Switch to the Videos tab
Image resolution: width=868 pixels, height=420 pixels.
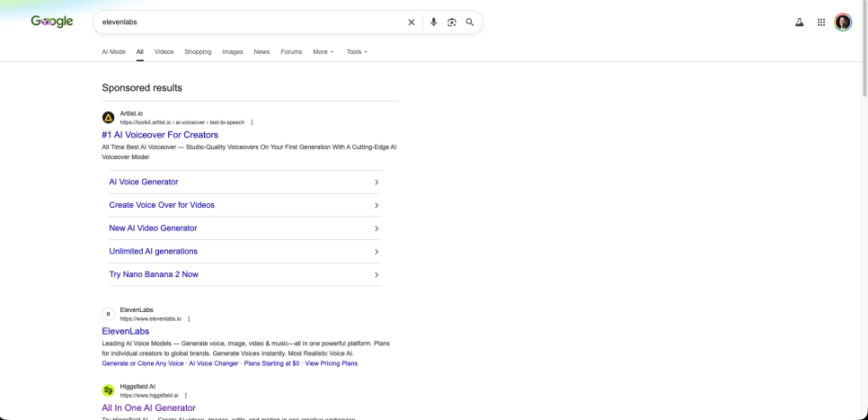(164, 51)
